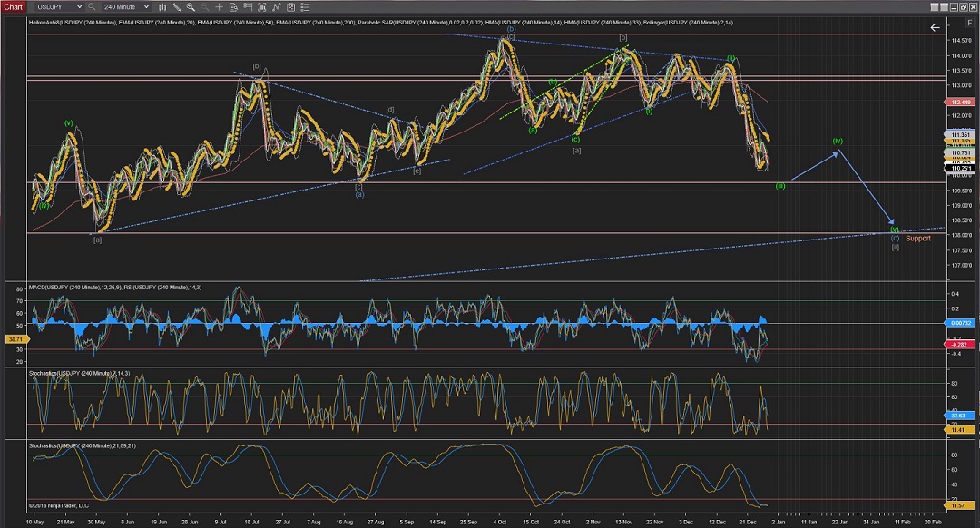Click the 111.351 price marker on axis
980x528 pixels.
coord(961,134)
